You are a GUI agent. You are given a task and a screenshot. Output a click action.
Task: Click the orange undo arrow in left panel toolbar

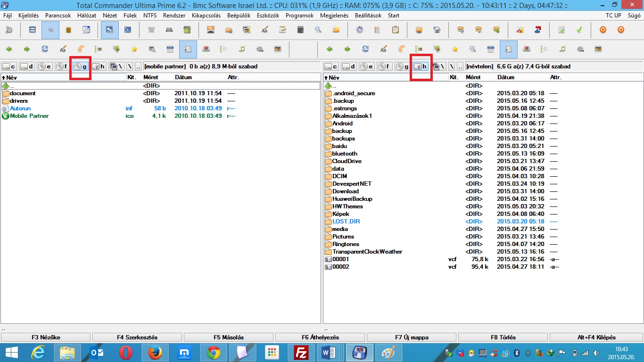coord(81,49)
